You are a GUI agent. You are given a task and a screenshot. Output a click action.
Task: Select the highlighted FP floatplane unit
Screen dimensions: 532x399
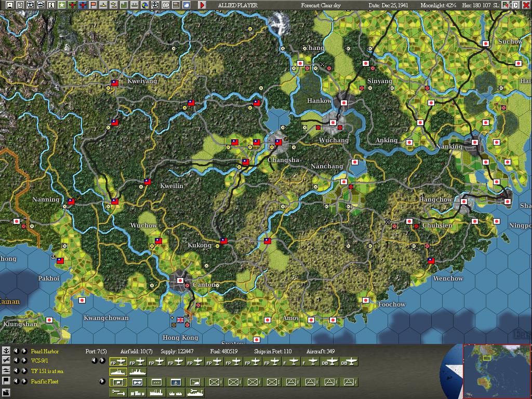pyautogui.click(x=118, y=362)
